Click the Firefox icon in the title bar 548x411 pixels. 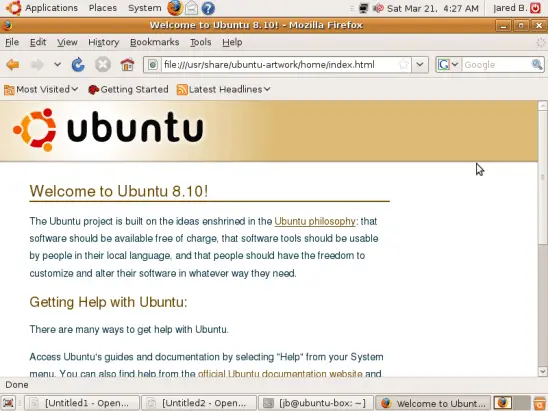[x=7, y=25]
